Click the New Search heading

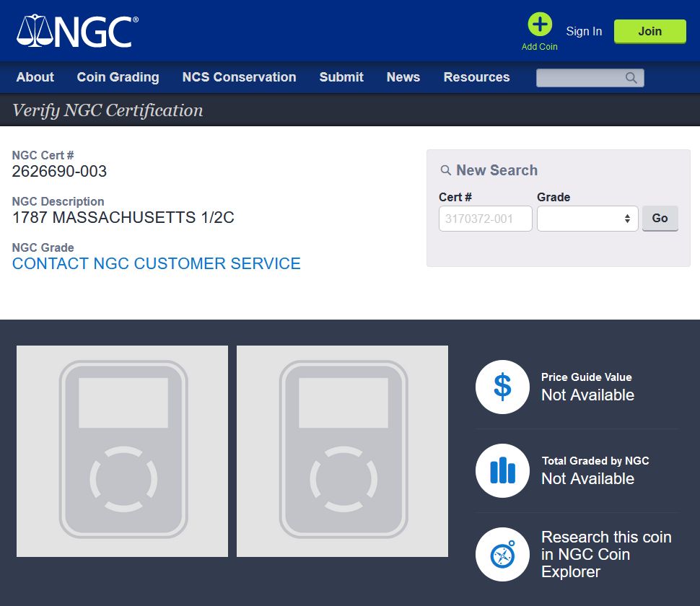click(496, 170)
